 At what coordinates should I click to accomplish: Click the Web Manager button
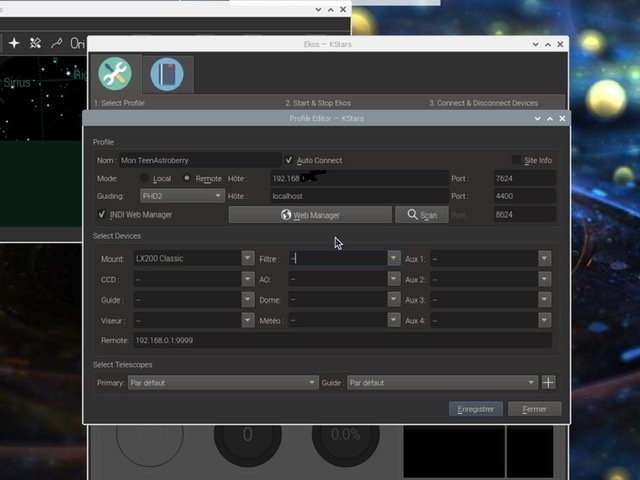pyautogui.click(x=310, y=215)
